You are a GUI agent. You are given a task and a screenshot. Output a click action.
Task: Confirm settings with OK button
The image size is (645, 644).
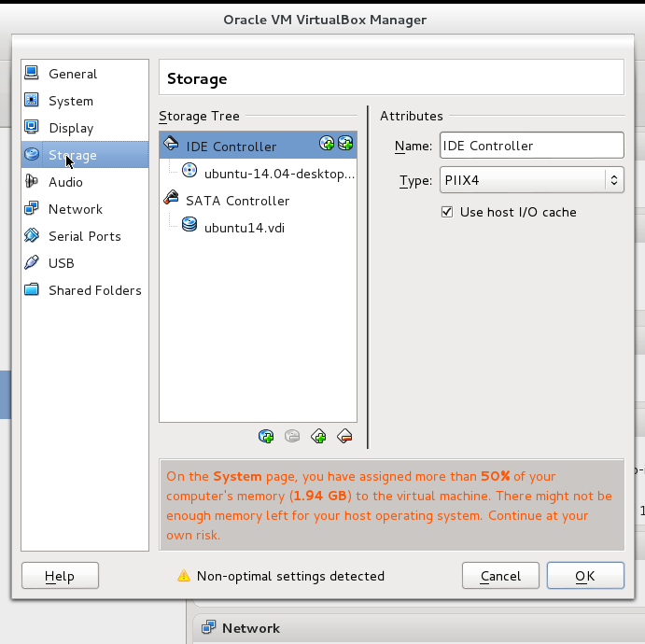point(585,576)
